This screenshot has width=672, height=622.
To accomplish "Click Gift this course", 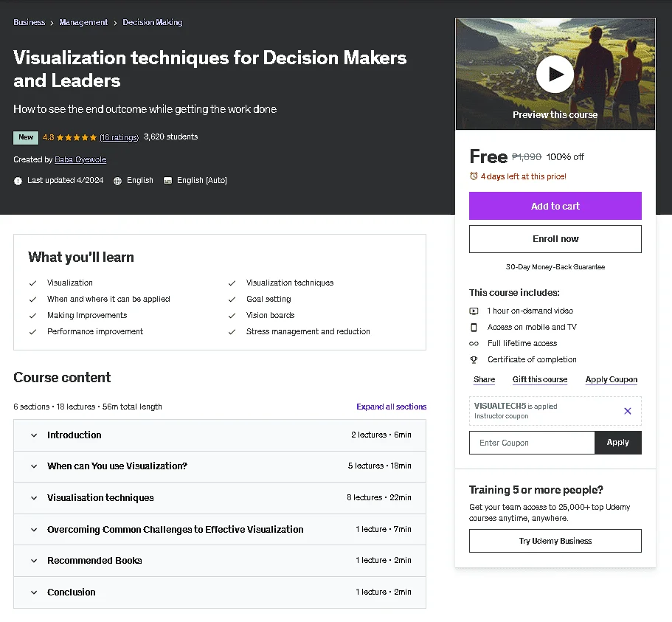I will coord(539,379).
